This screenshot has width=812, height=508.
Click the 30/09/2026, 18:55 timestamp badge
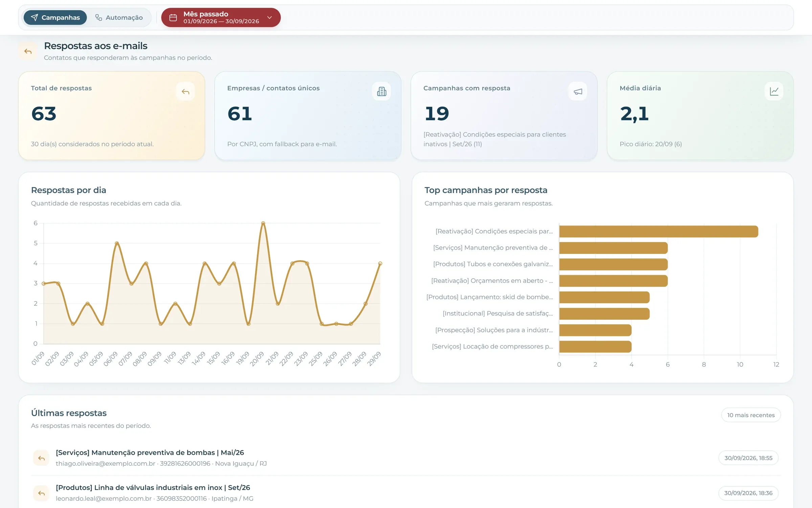pyautogui.click(x=748, y=458)
